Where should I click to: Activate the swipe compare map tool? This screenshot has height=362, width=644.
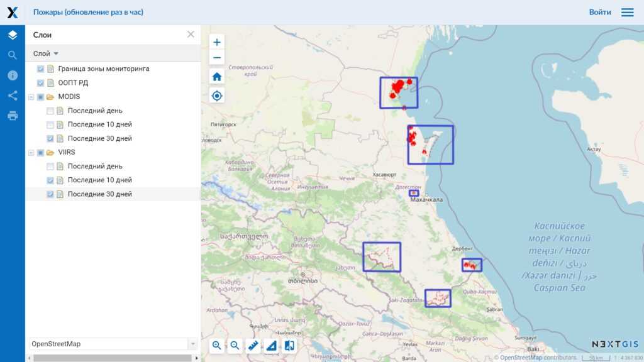pos(289,345)
